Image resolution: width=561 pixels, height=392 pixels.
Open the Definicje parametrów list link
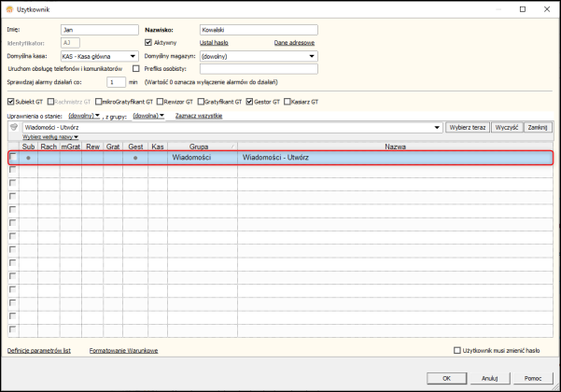pos(39,351)
